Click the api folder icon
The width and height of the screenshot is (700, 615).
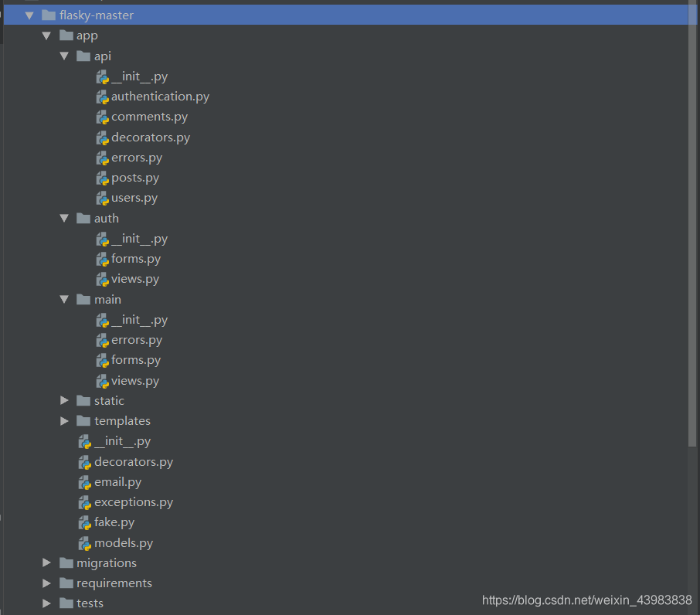coord(83,56)
